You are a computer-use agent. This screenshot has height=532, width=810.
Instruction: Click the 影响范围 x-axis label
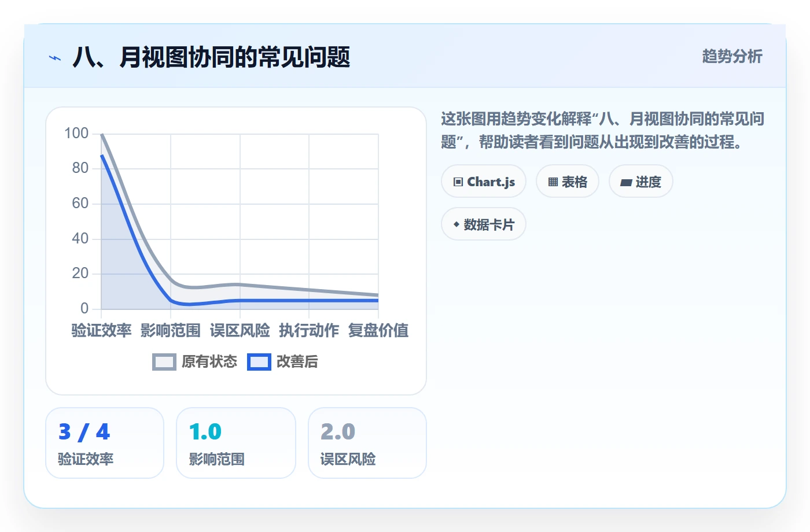click(x=171, y=330)
